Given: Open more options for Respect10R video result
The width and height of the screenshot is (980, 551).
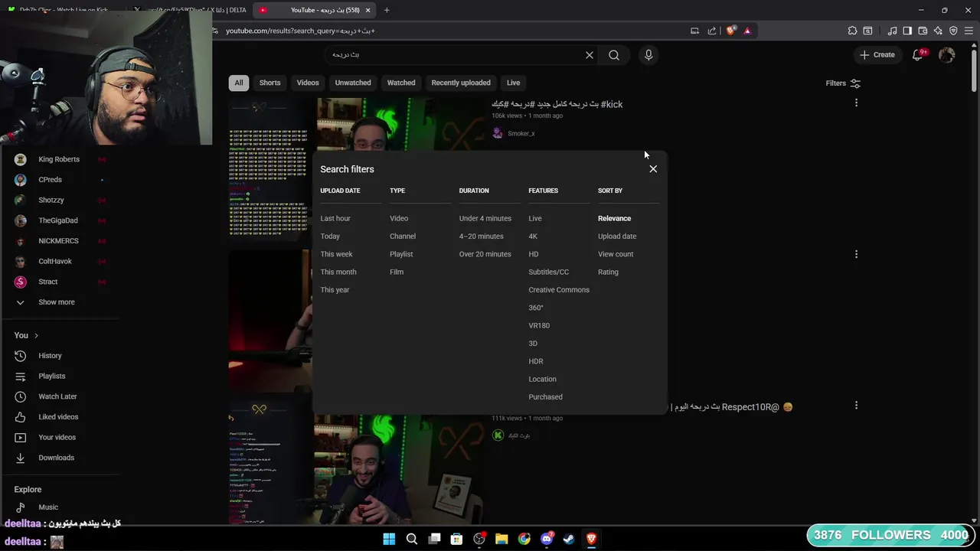Looking at the screenshot, I should coord(856,406).
